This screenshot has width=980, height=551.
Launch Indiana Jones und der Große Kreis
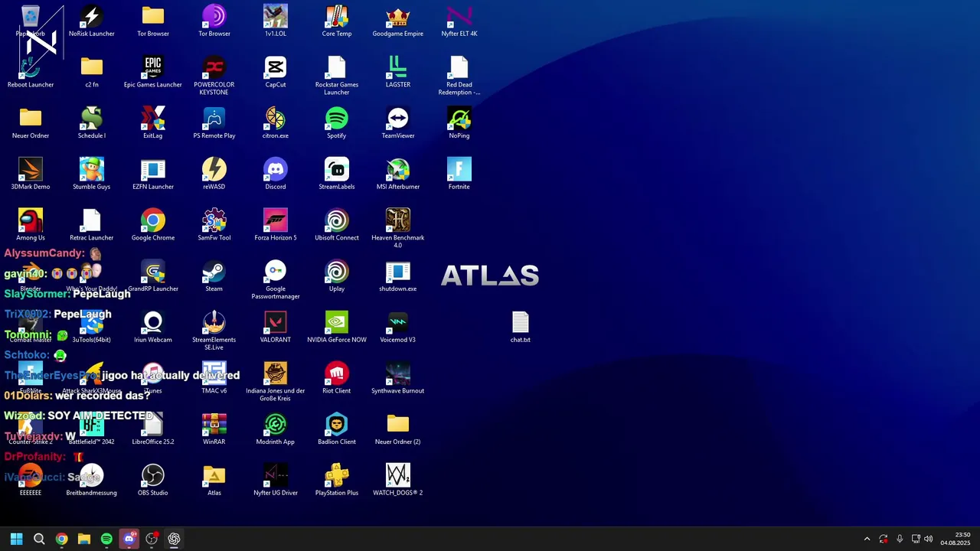pos(276,381)
